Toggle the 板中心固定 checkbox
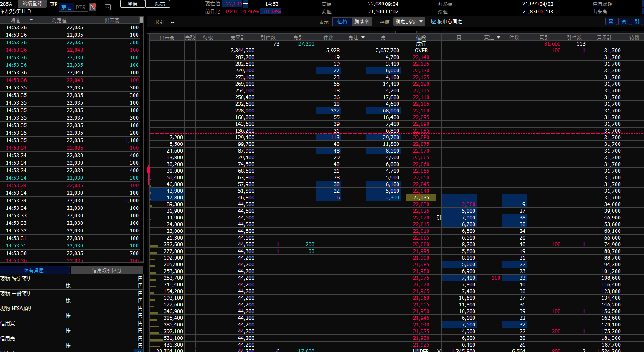 tap(434, 22)
